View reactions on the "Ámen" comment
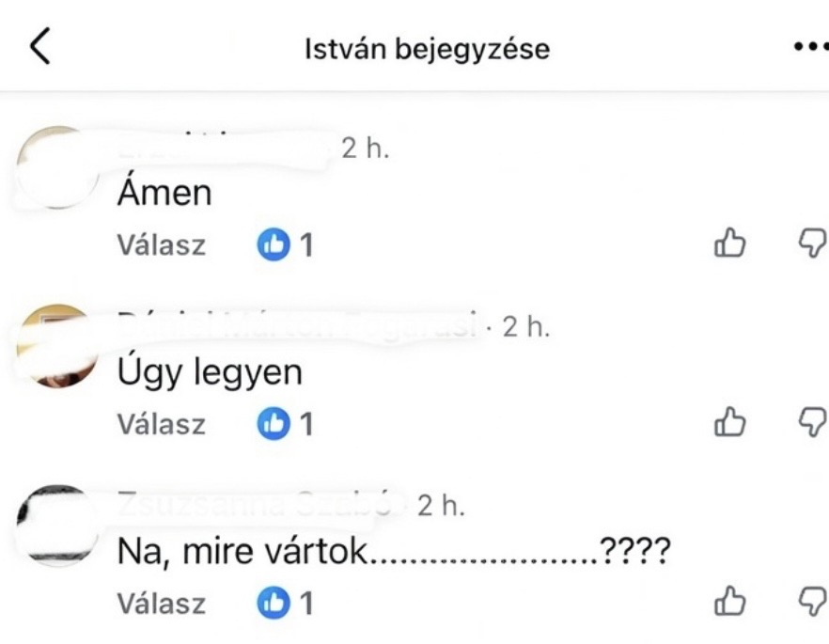This screenshot has width=829, height=644. click(285, 245)
